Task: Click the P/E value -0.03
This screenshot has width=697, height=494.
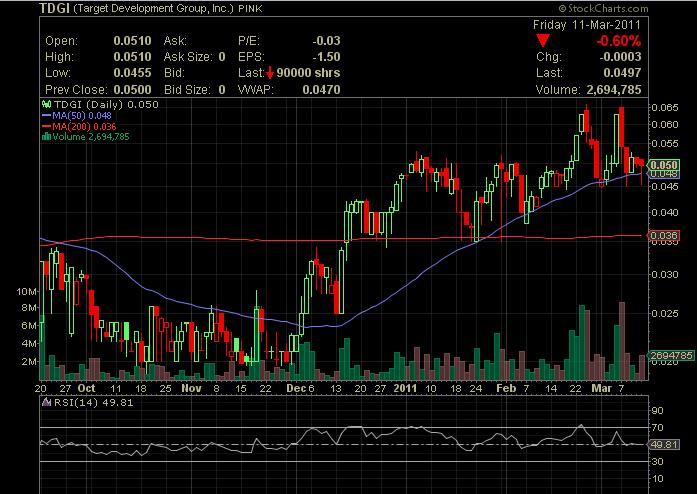Action: pyautogui.click(x=326, y=41)
